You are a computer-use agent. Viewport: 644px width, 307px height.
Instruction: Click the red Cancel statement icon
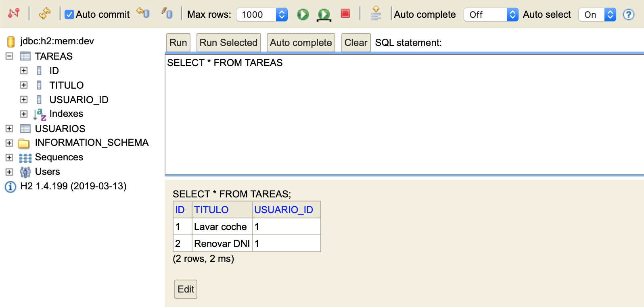click(345, 14)
